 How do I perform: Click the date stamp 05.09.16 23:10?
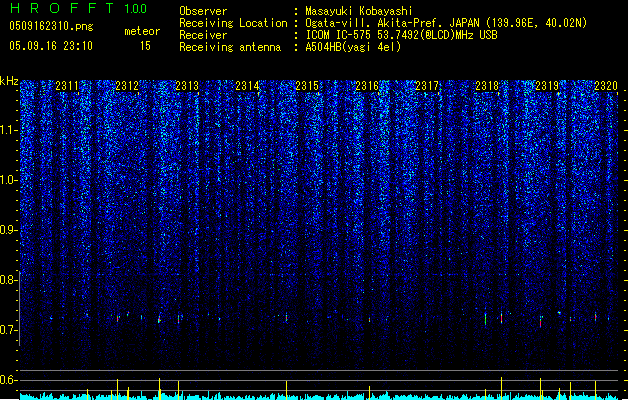(51, 46)
